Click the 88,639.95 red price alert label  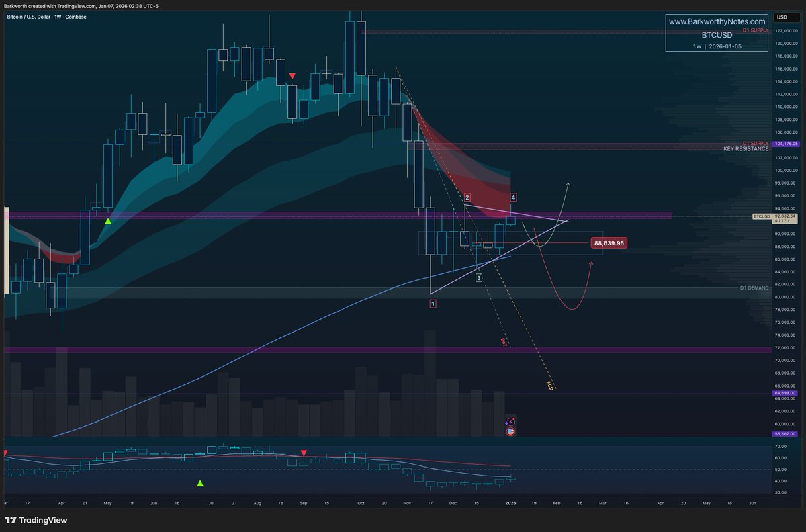608,243
